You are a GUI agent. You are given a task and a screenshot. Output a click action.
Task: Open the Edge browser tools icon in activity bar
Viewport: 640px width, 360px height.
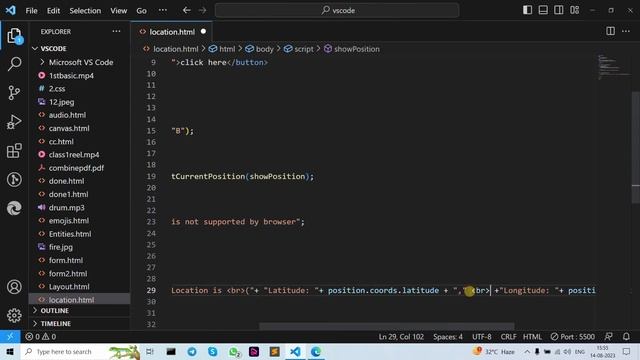pos(14,208)
